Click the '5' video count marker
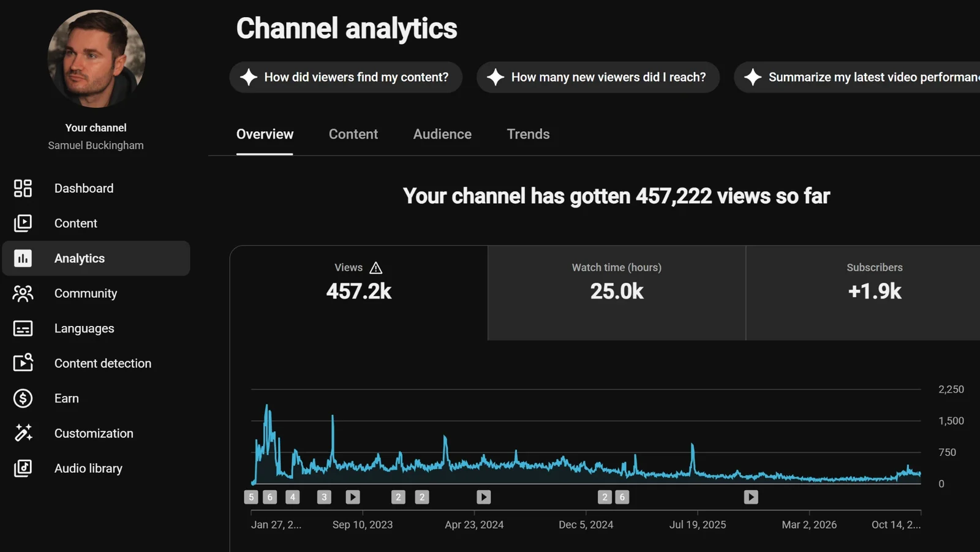980x552 pixels. tap(251, 497)
